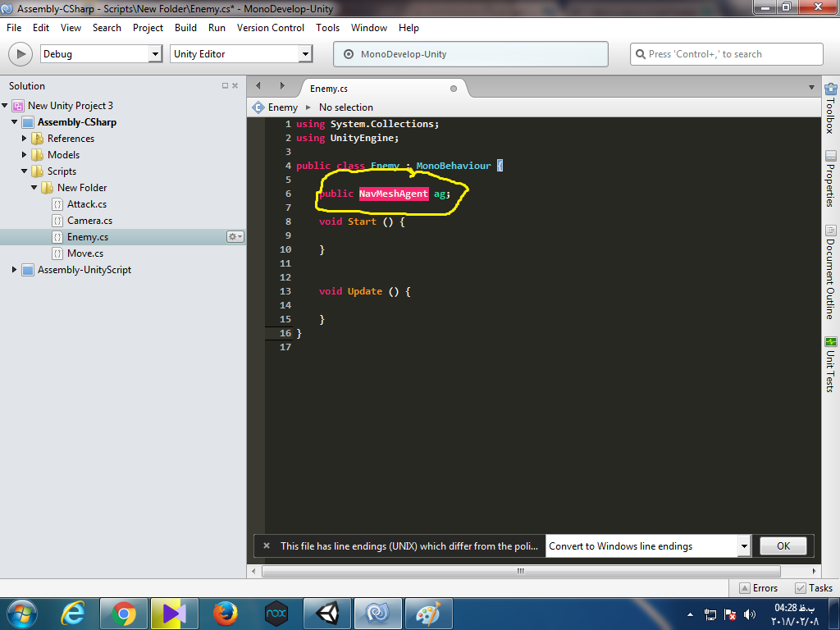
Task: Switch to the Unity taskbar icon
Action: pos(327,614)
